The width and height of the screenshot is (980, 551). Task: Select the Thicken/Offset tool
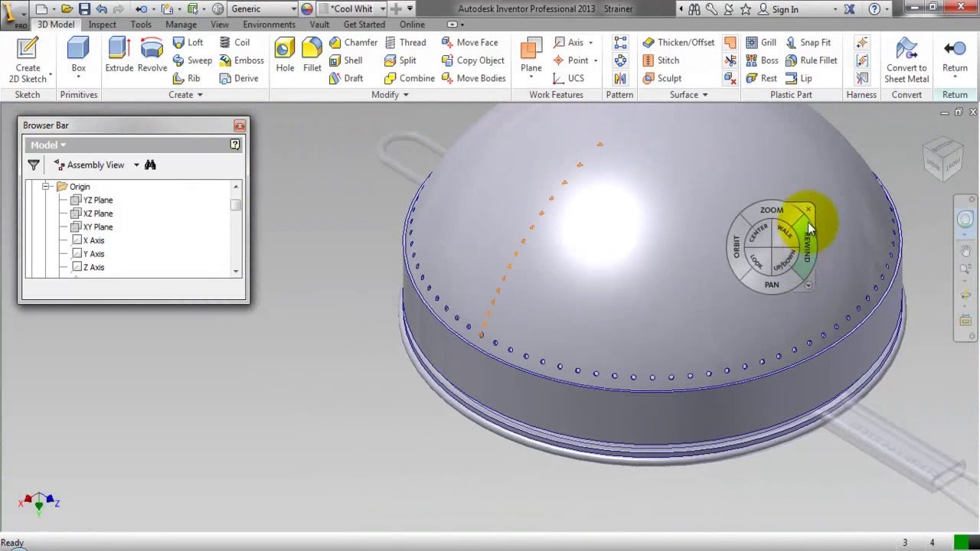[x=678, y=42]
